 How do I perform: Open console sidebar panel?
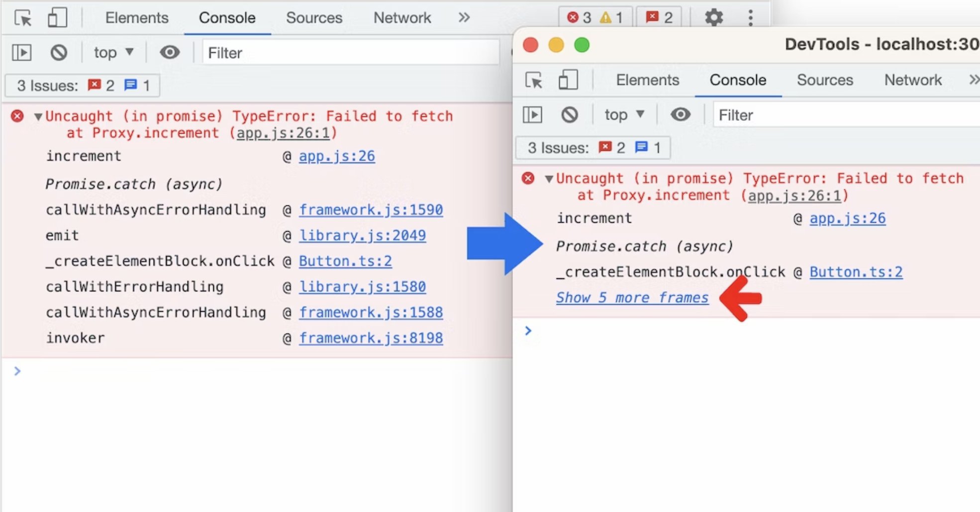tap(21, 52)
